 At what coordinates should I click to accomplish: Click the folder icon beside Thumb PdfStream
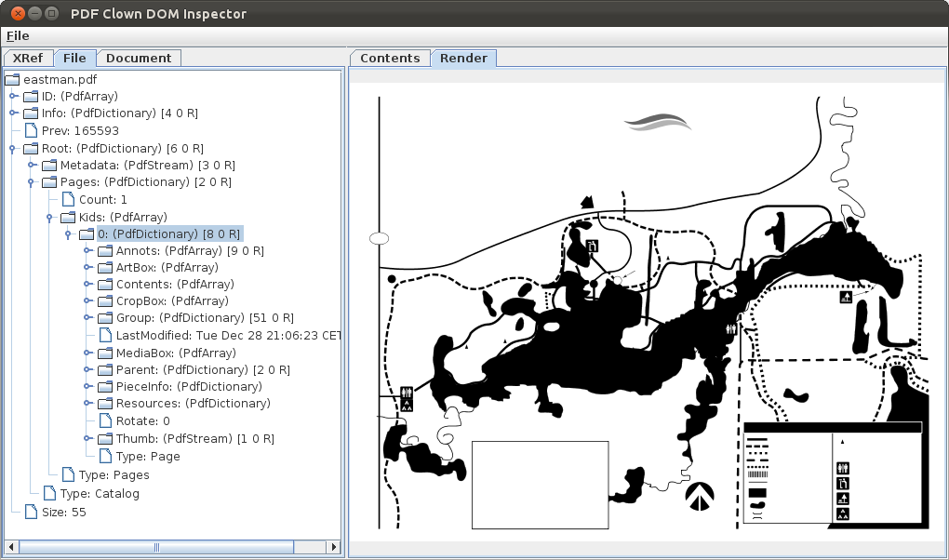(x=105, y=439)
